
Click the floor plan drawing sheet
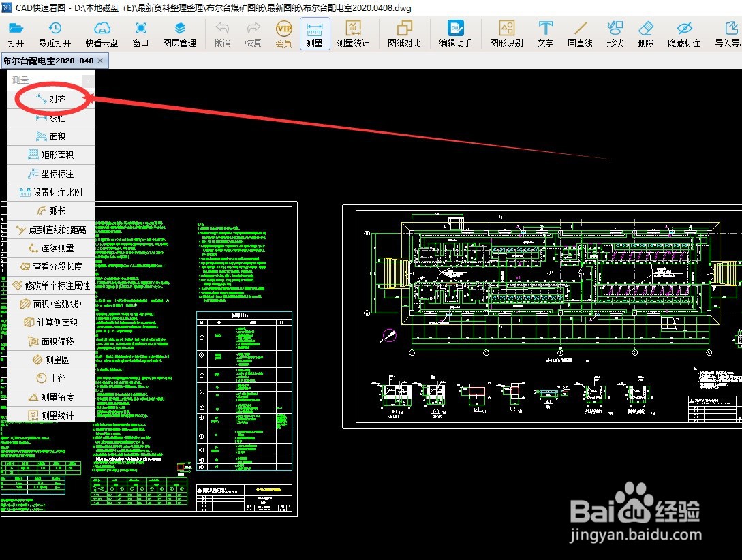542,316
